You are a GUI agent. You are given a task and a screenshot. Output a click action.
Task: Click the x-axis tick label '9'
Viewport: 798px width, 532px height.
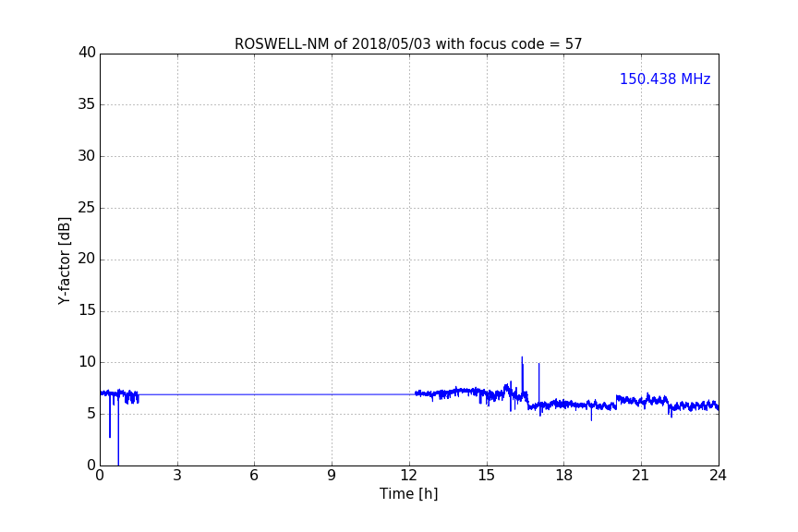click(332, 476)
